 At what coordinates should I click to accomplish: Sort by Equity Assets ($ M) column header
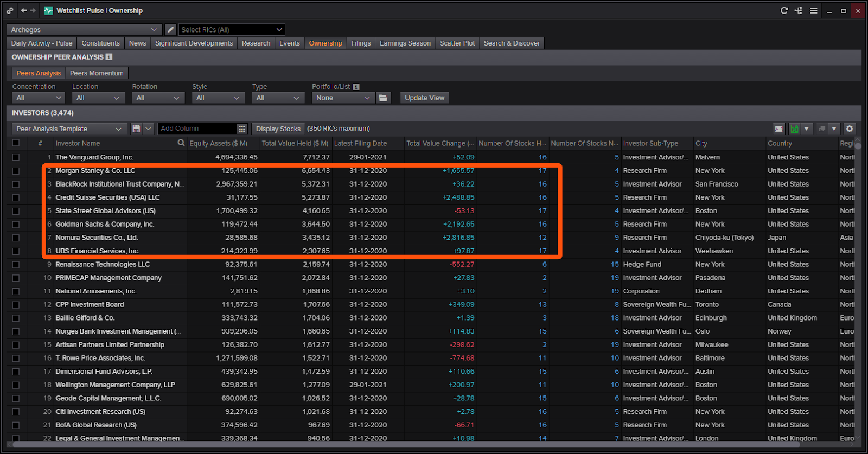pyautogui.click(x=218, y=143)
